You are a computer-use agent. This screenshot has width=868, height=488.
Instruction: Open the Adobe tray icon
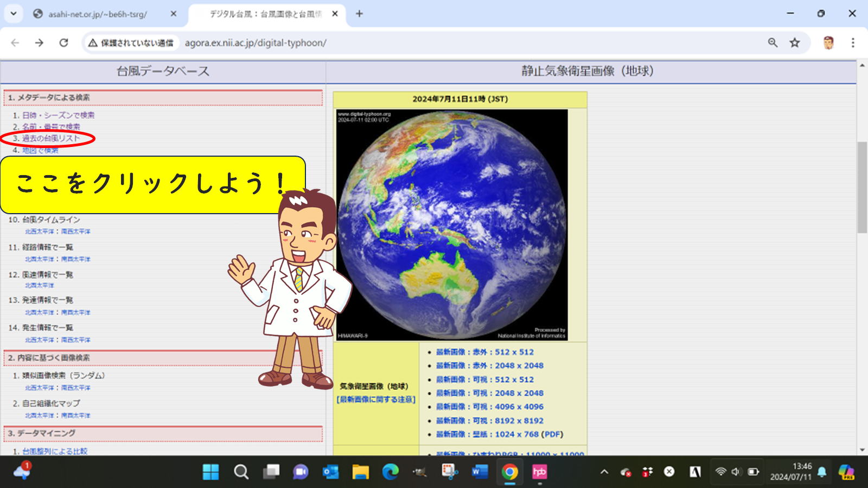pyautogui.click(x=695, y=472)
